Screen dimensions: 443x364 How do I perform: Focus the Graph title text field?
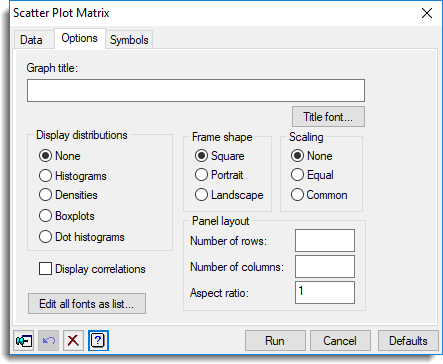click(196, 90)
